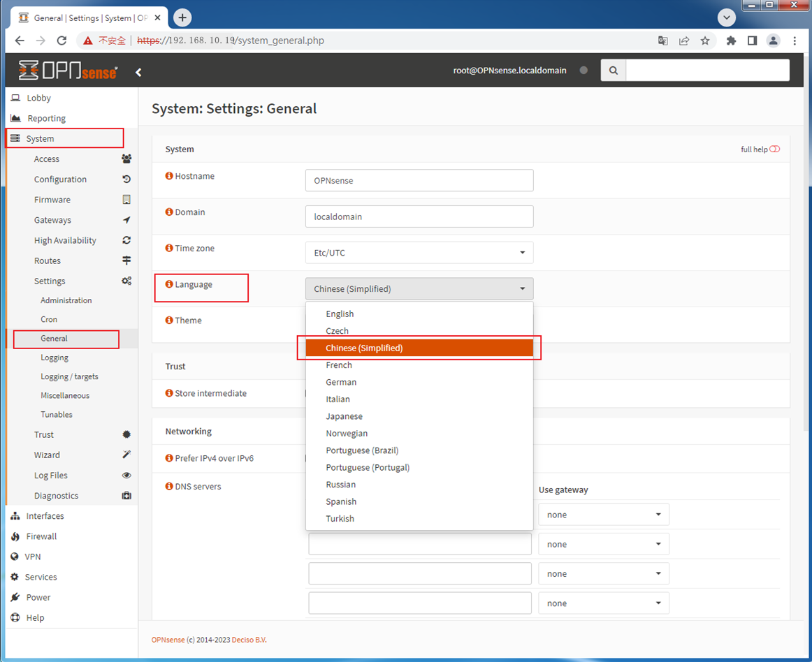
Task: Click into the Domain input field
Action: (x=419, y=216)
